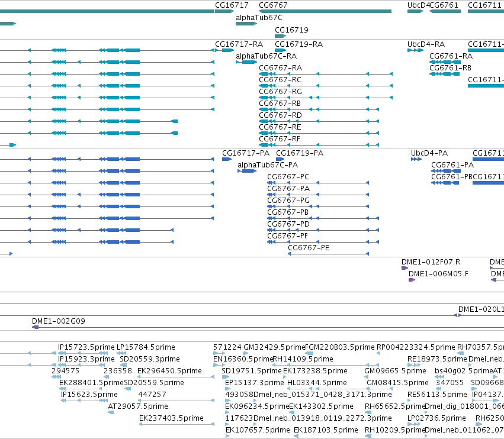Screen dimensions: 504x439
Task: Select EST EN16360.5prime
Action: [x=243, y=359]
